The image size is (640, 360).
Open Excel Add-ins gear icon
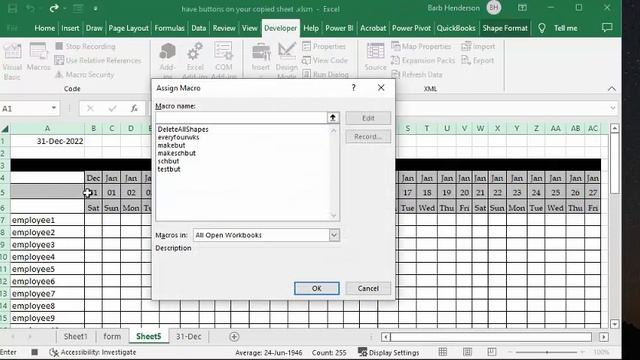(x=195, y=60)
